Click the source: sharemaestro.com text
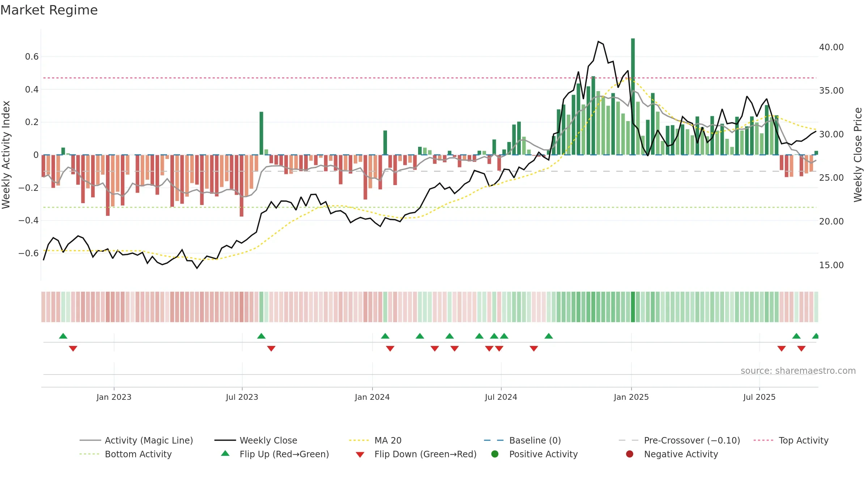This screenshot has width=868, height=488. click(x=798, y=371)
